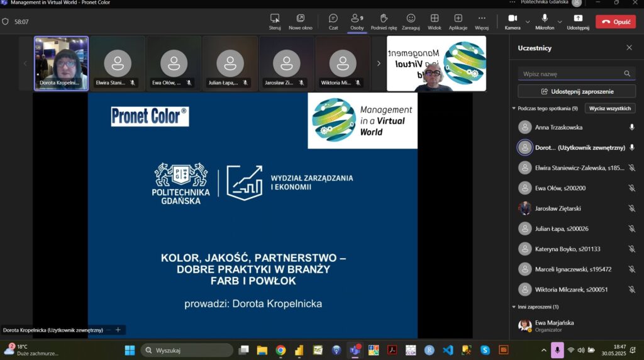Open Microsoft Teams taskbar icon
Image resolution: width=644 pixels, height=360 pixels.
(355, 350)
